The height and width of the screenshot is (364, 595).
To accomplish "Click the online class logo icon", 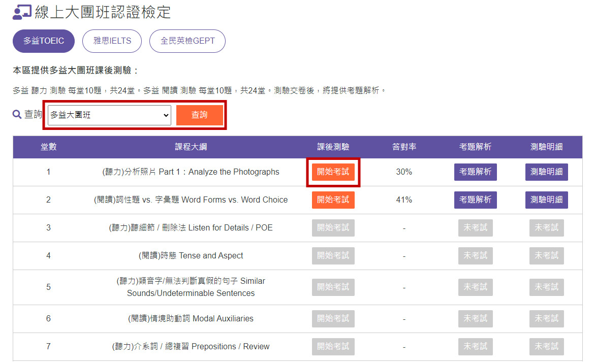I will coord(22,12).
